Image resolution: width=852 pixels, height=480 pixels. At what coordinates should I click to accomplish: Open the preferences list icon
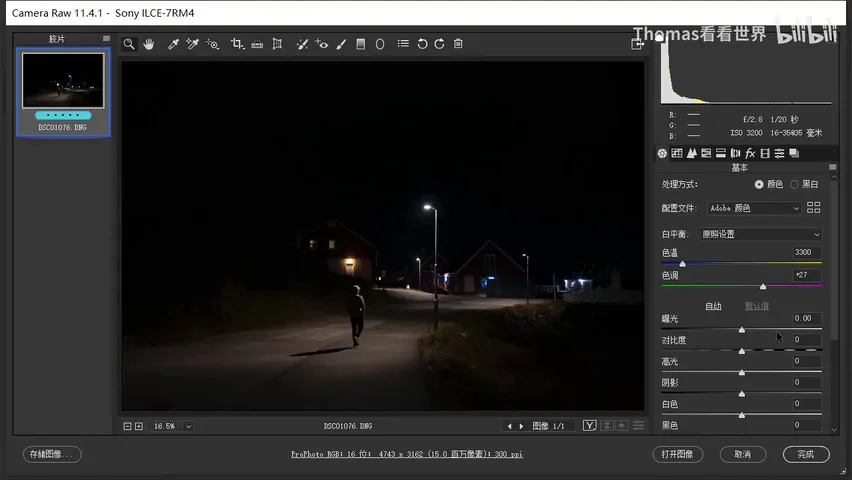(403, 43)
